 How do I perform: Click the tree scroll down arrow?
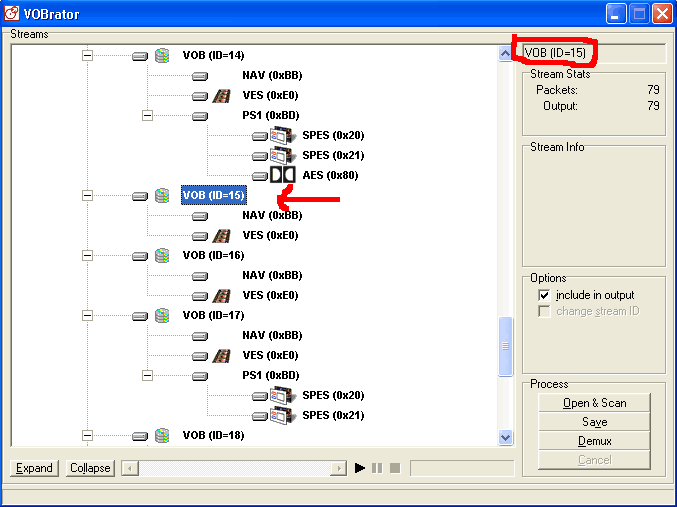[506, 437]
